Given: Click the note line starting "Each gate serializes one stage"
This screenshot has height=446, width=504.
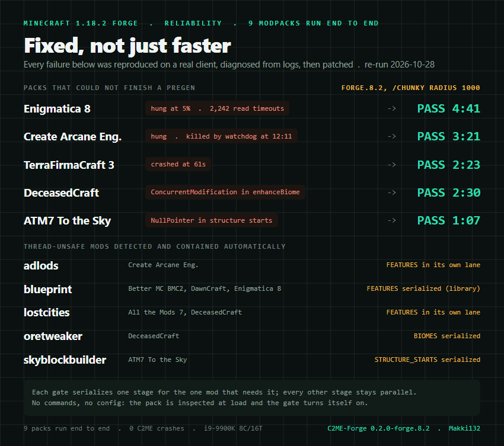Looking at the screenshot, I should [224, 392].
